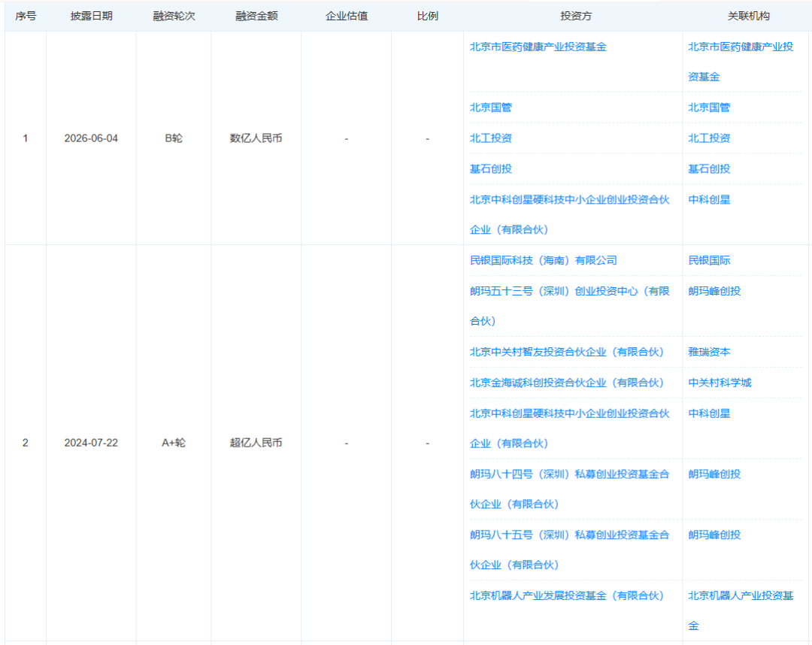Open 中科创星 related-institution link in B轮 row
Viewport: 812px width, 645px height.
coord(709,199)
